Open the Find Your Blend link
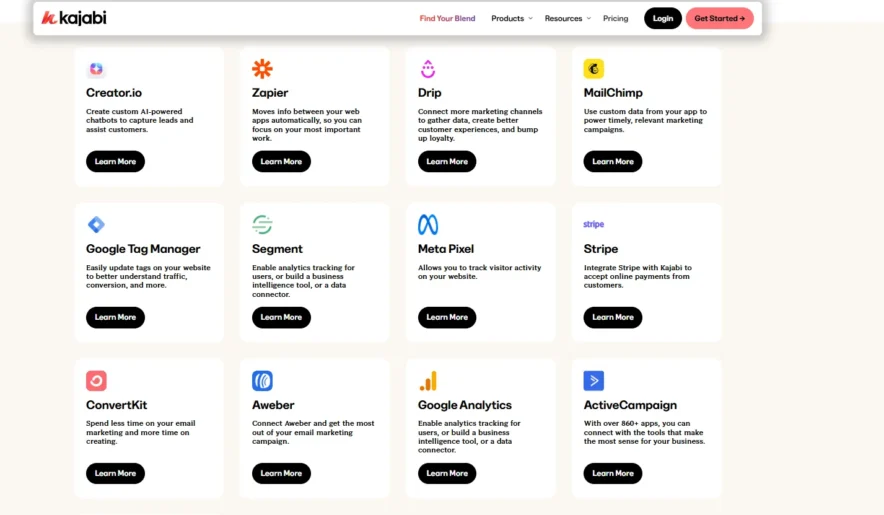884x515 pixels. [447, 18]
